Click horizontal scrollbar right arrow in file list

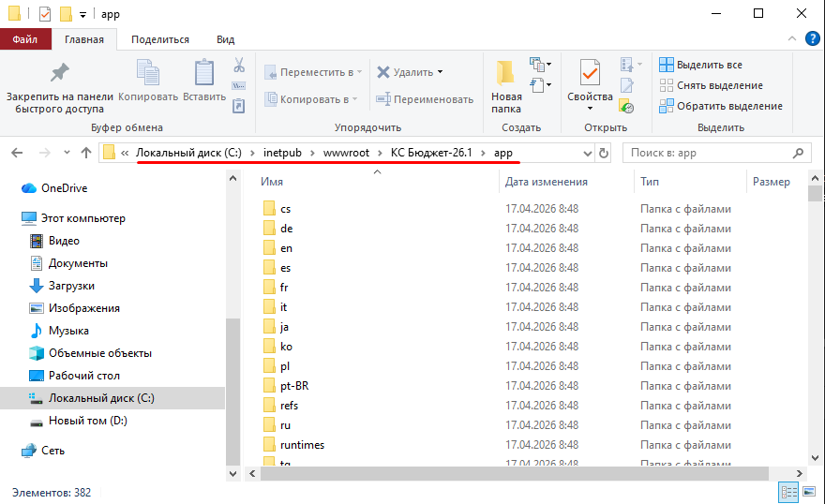click(x=799, y=473)
